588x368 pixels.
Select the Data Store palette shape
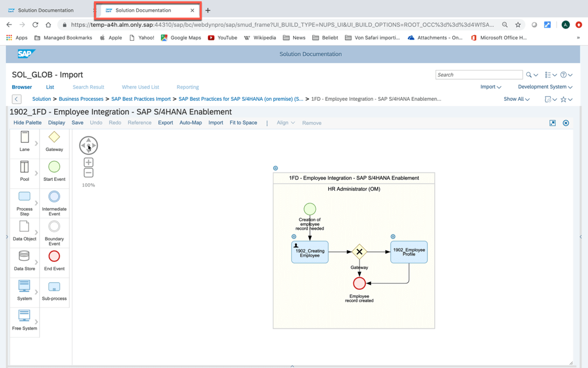coord(24,261)
